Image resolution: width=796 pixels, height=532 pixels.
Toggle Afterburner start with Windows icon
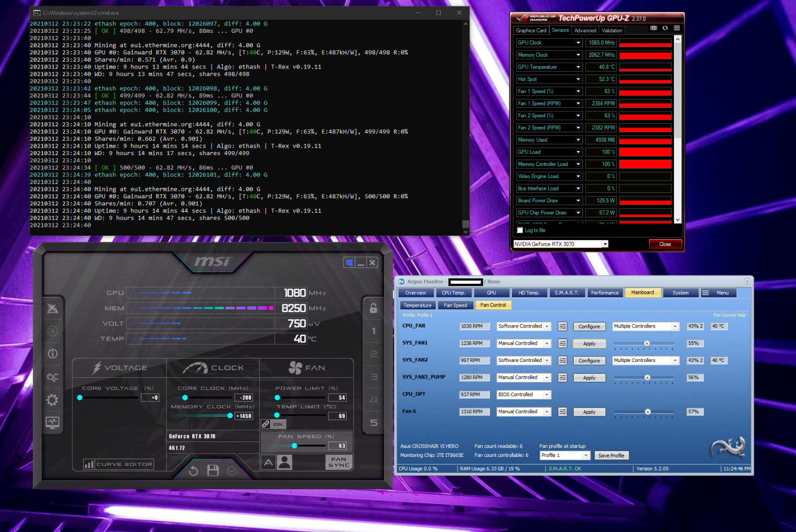click(349, 263)
